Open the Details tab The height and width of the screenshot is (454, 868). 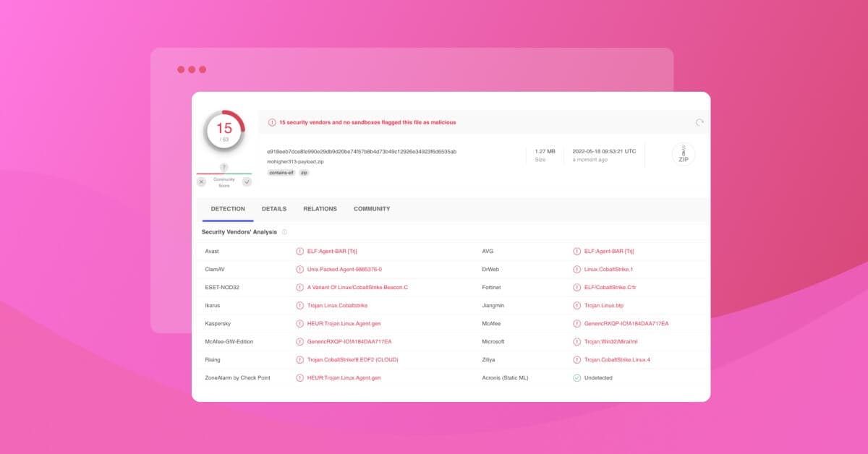tap(274, 209)
